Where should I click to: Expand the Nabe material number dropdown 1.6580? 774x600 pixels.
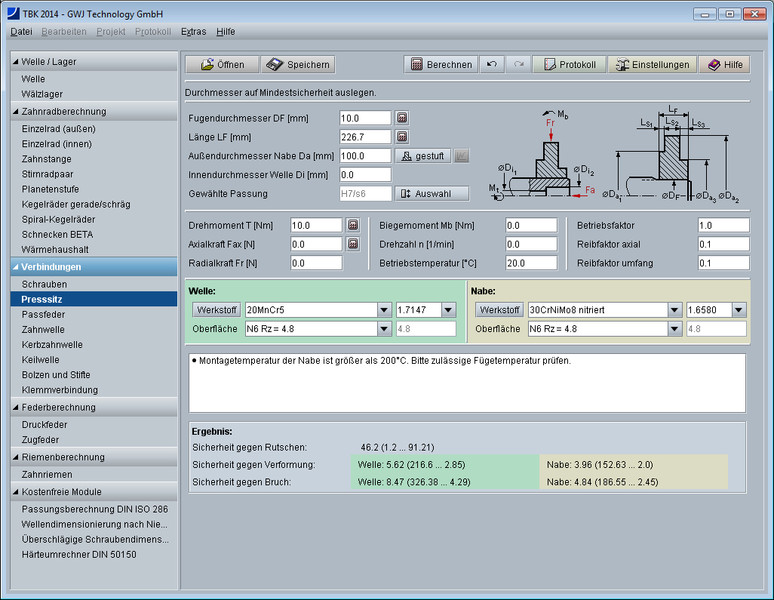point(739,310)
